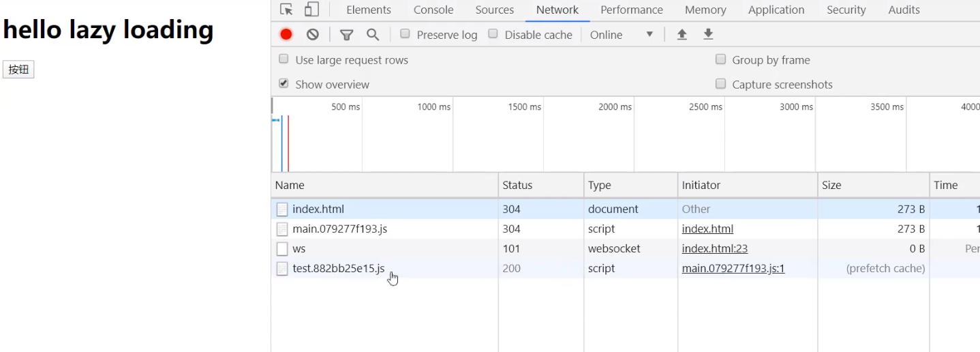The image size is (980, 352).
Task: Click the 101 status cell
Action: click(511, 249)
